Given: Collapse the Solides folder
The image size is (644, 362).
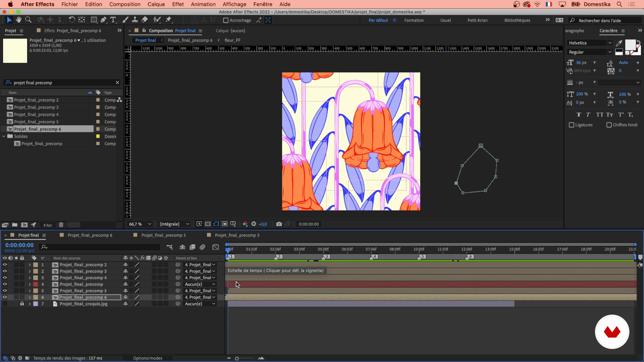Looking at the screenshot, I should click(x=4, y=136).
